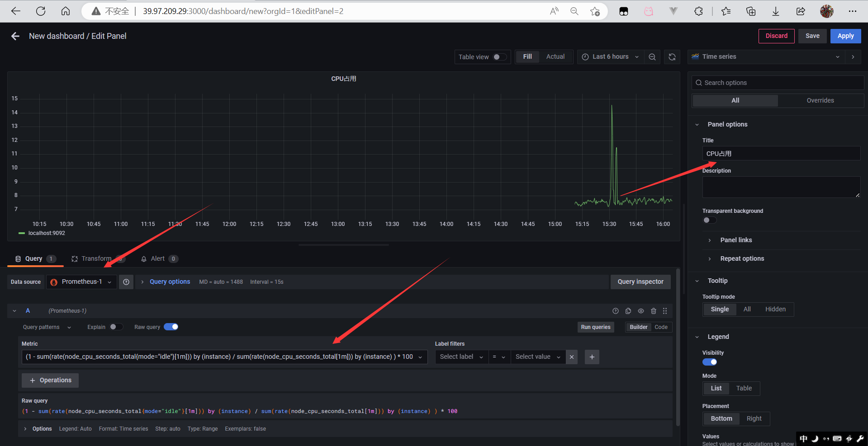Click the Description text area
868x446 pixels.
781,187
